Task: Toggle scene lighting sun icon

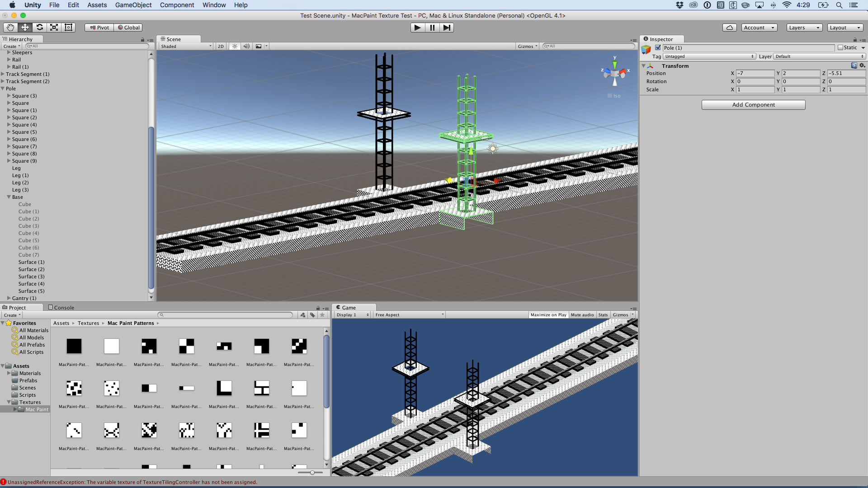Action: pos(235,46)
